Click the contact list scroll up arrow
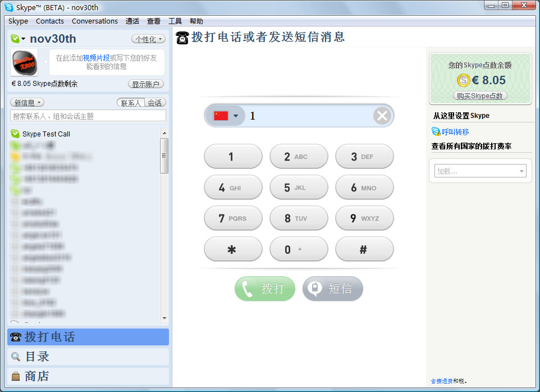 click(x=164, y=133)
